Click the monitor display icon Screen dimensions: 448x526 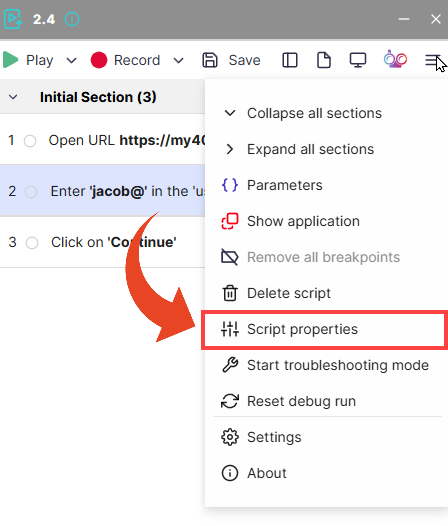tap(358, 60)
